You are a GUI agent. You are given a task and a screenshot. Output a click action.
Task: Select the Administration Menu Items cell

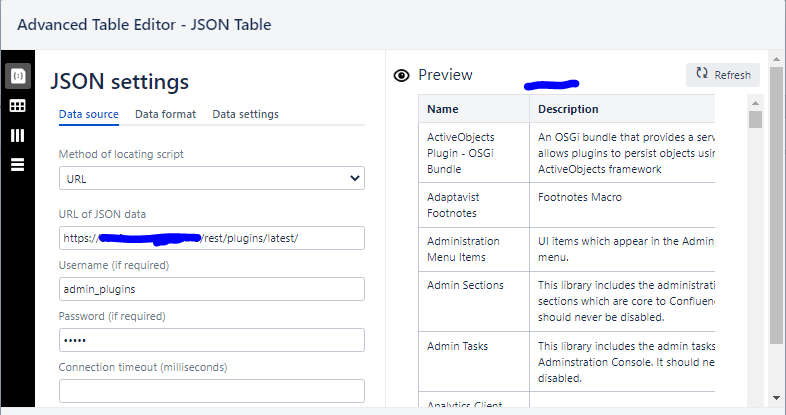(474, 249)
